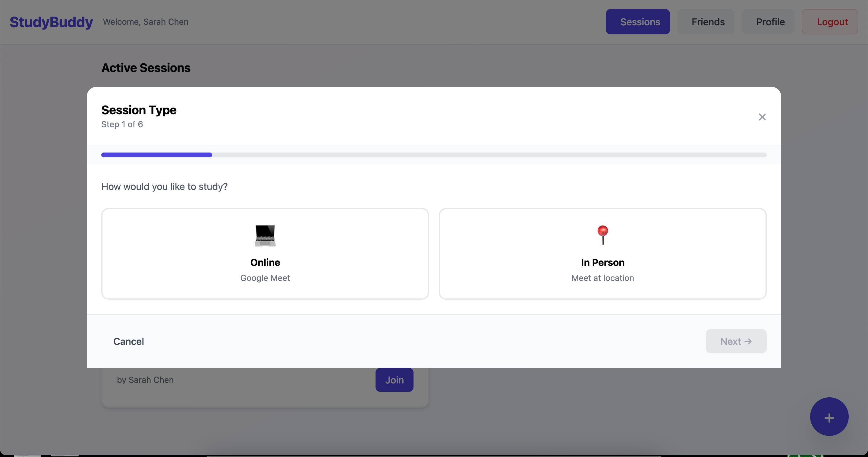
Task: Close the Session Type dialog with X
Action: click(762, 117)
